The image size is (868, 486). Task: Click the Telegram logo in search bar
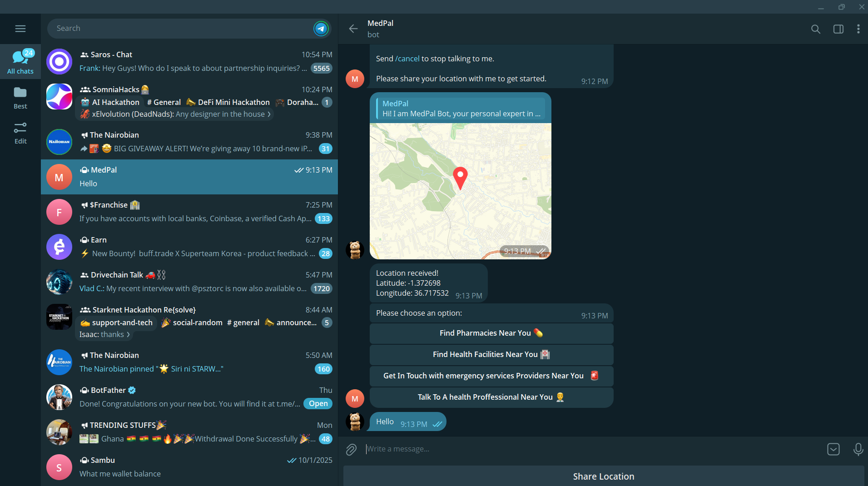pos(321,29)
